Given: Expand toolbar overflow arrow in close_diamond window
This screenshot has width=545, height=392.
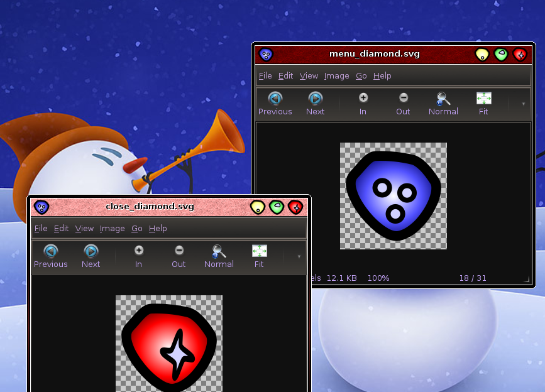Looking at the screenshot, I should coord(299,256).
